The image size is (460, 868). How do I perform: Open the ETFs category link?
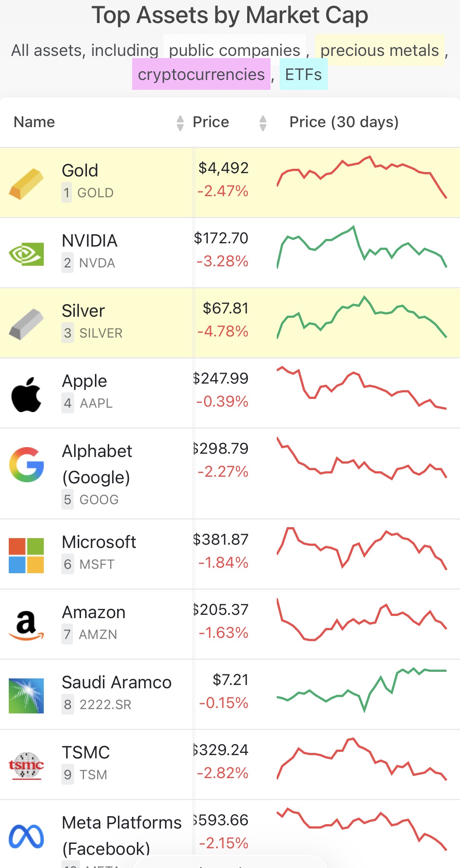coord(303,74)
